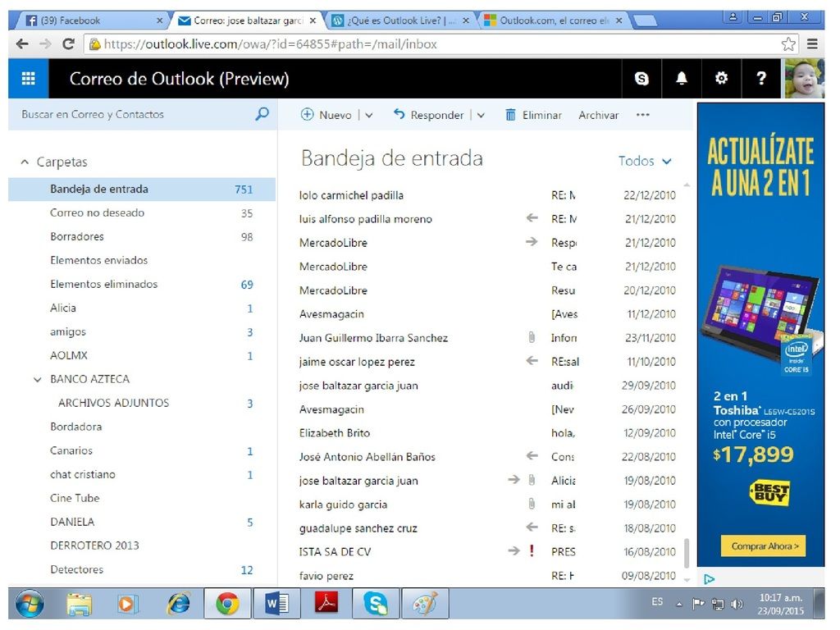Open Paint from the taskbar
Viewport: 840px width, 630px height.
(x=426, y=604)
